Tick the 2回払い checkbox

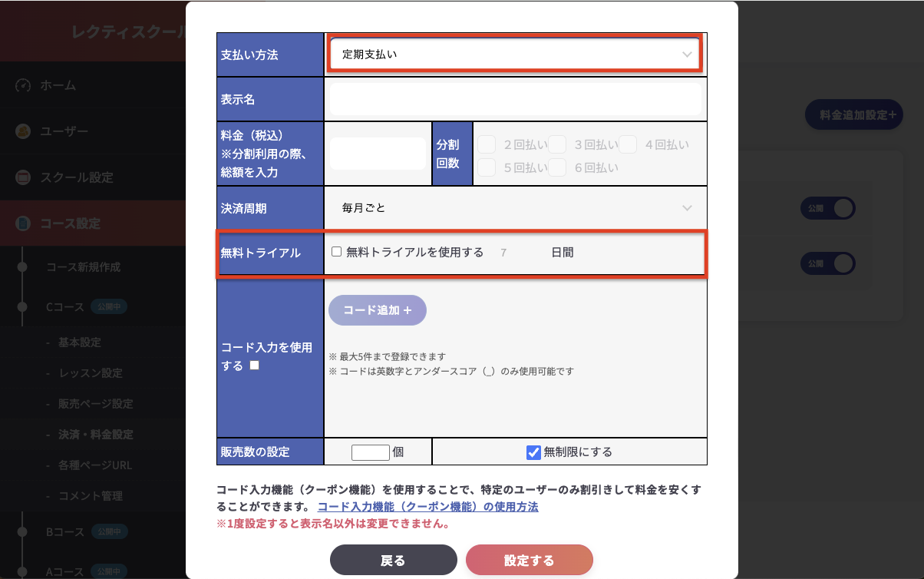point(487,144)
